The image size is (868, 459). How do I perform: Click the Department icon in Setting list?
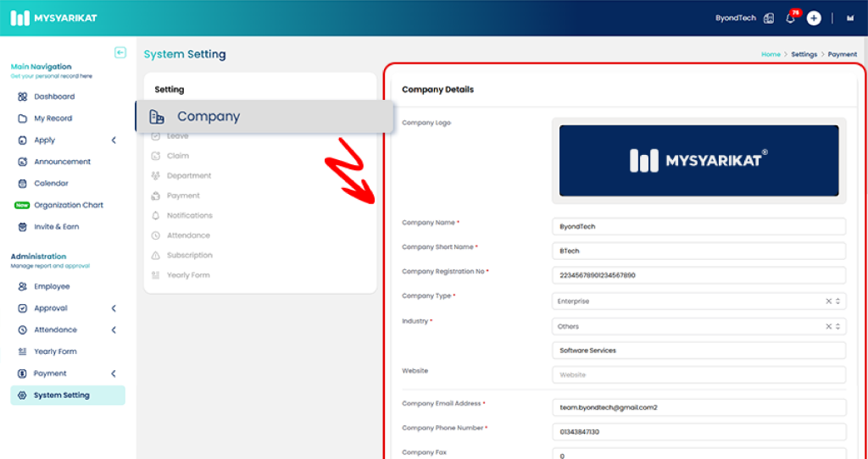[156, 176]
